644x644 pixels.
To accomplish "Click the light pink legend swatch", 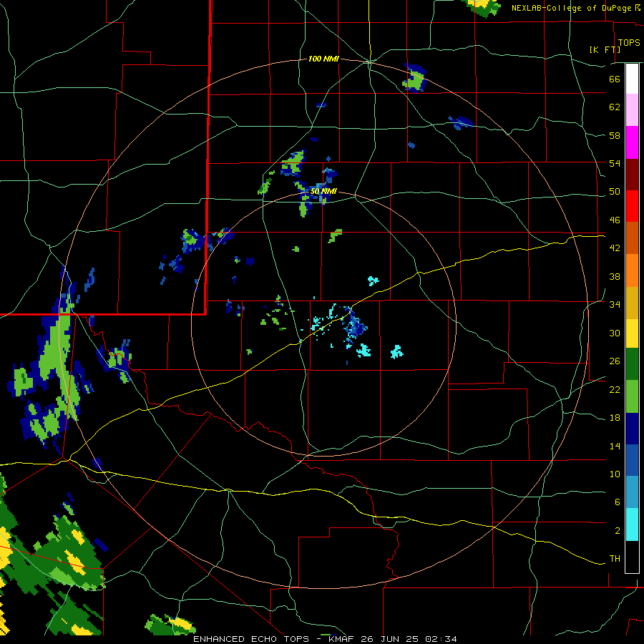I will (x=632, y=110).
